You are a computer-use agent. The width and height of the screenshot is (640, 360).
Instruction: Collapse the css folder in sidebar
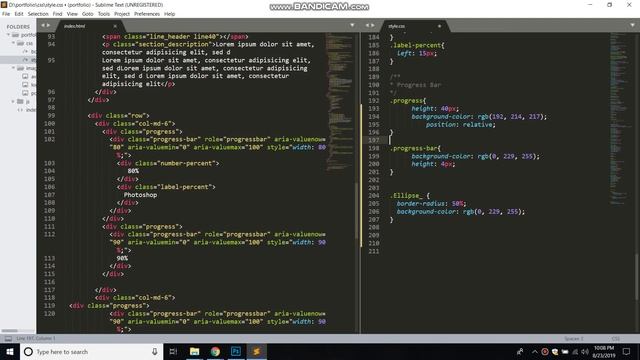[x=13, y=43]
